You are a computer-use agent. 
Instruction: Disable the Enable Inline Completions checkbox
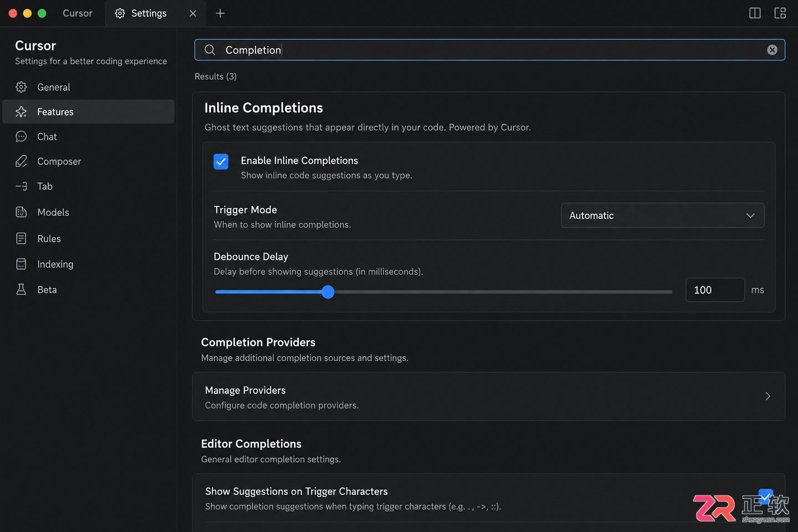click(x=221, y=162)
